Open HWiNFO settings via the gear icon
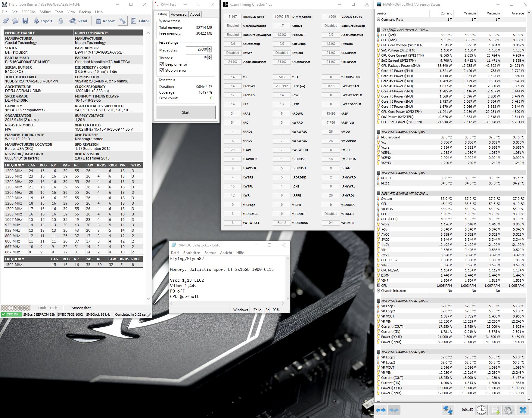The height and width of the screenshot is (418, 532). coord(508,410)
